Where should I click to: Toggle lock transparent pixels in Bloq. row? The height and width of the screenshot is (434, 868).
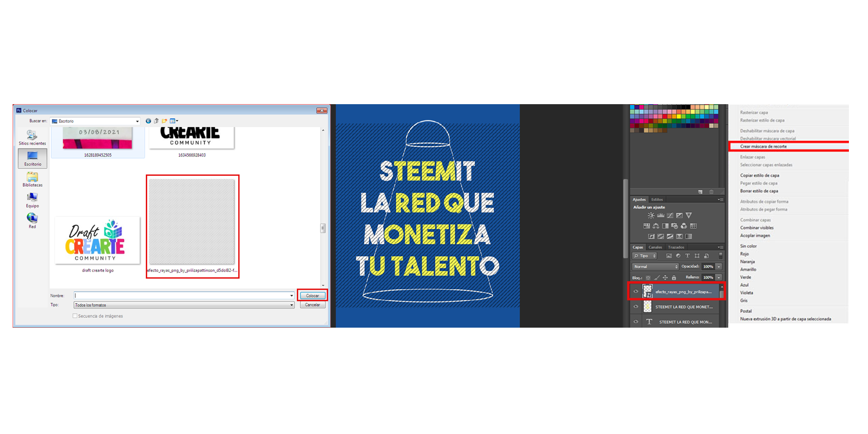(x=648, y=278)
